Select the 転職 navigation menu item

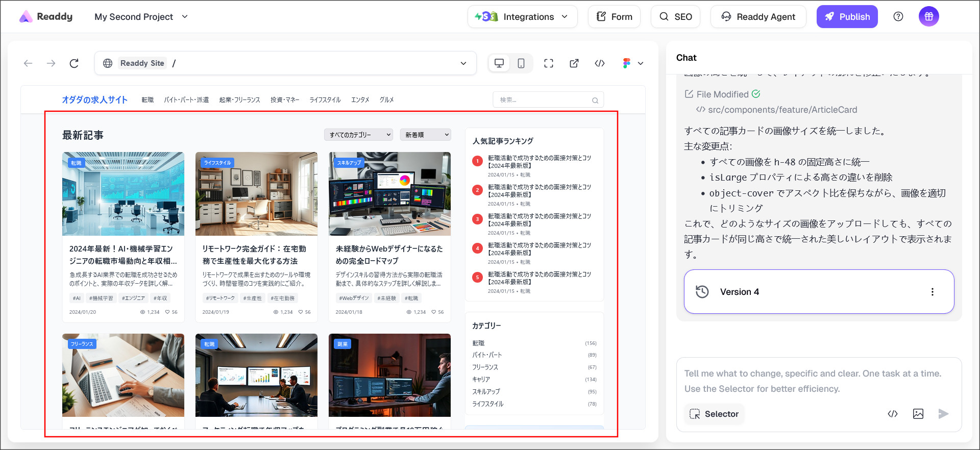148,100
